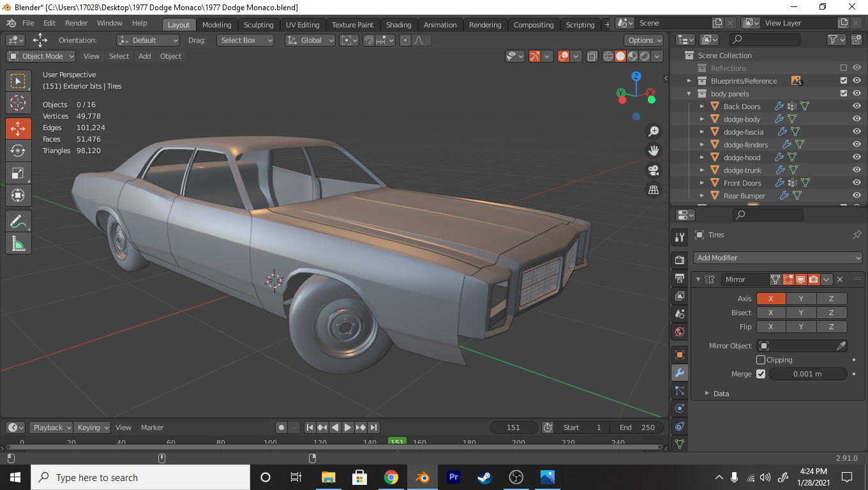The image size is (868, 490).
Task: Select the Measure tool
Action: tap(19, 244)
